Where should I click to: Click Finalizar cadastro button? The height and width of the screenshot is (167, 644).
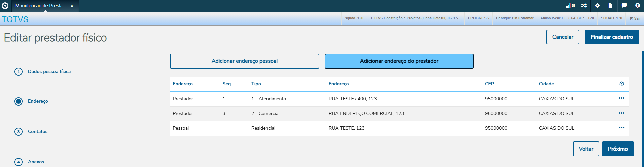click(612, 37)
